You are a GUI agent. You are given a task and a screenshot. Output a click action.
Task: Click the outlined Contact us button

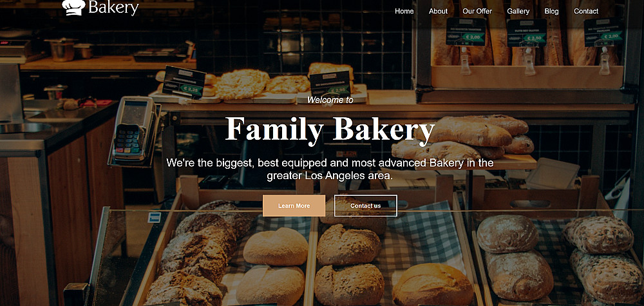point(366,206)
